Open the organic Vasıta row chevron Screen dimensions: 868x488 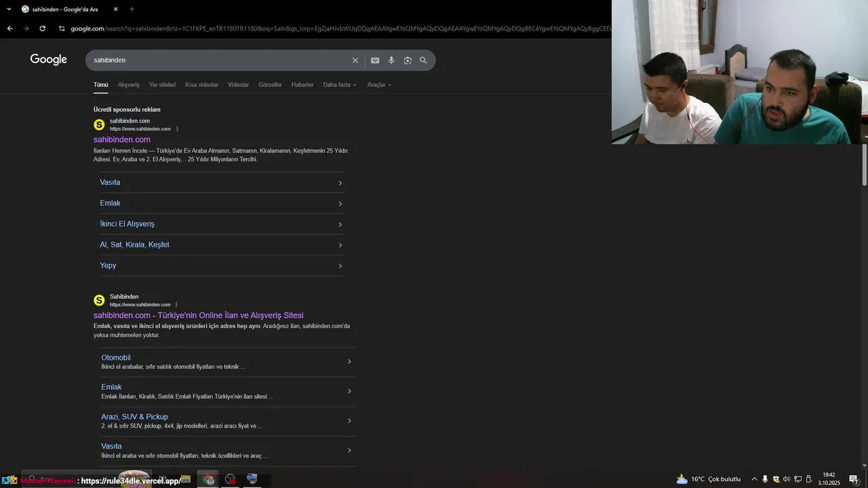349,450
